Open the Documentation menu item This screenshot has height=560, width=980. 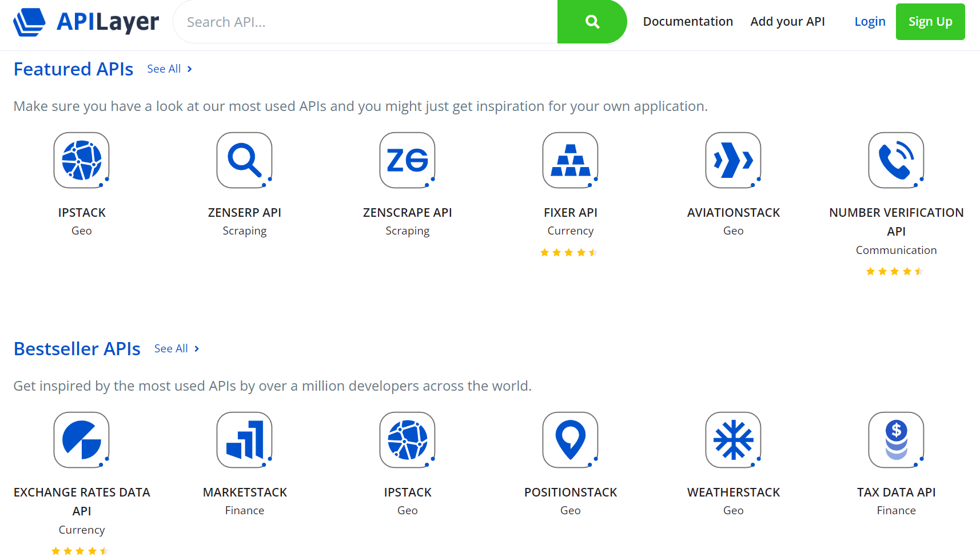688,21
